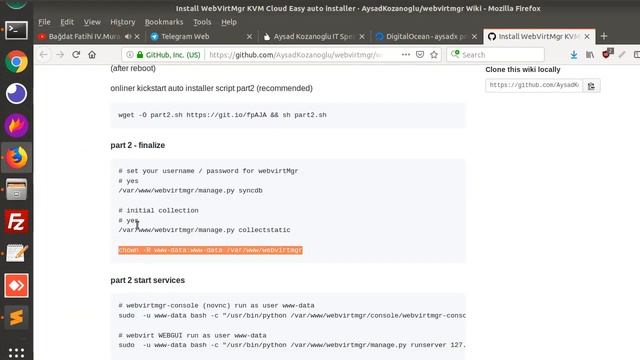Reload the current page
Viewport: 640px width, 360px height.
tap(76, 55)
